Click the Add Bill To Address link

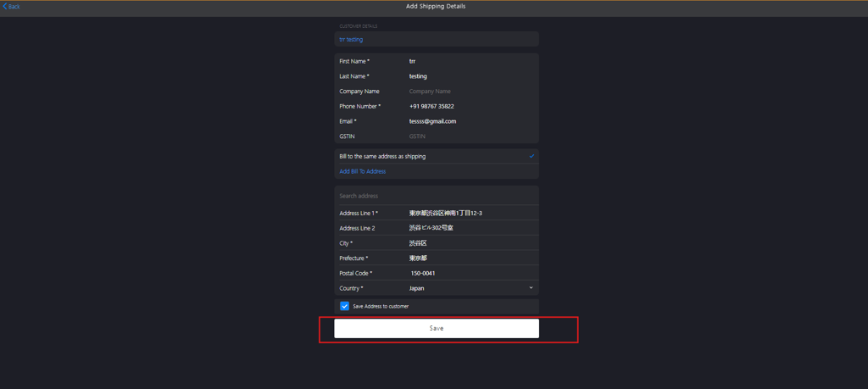coord(363,171)
